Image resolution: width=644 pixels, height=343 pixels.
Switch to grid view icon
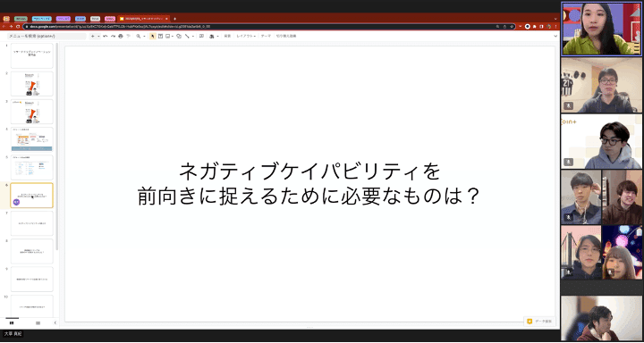pos(38,322)
